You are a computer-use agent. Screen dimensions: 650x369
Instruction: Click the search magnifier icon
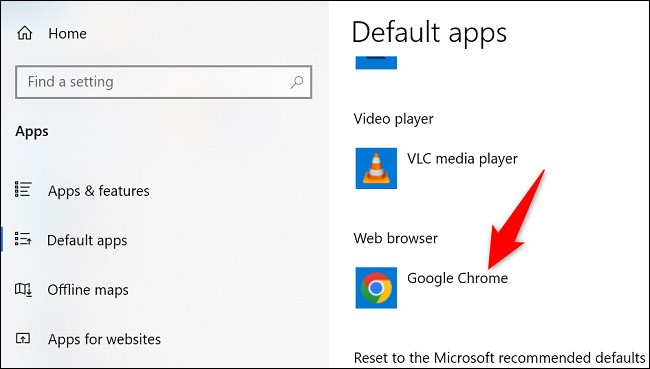[296, 82]
